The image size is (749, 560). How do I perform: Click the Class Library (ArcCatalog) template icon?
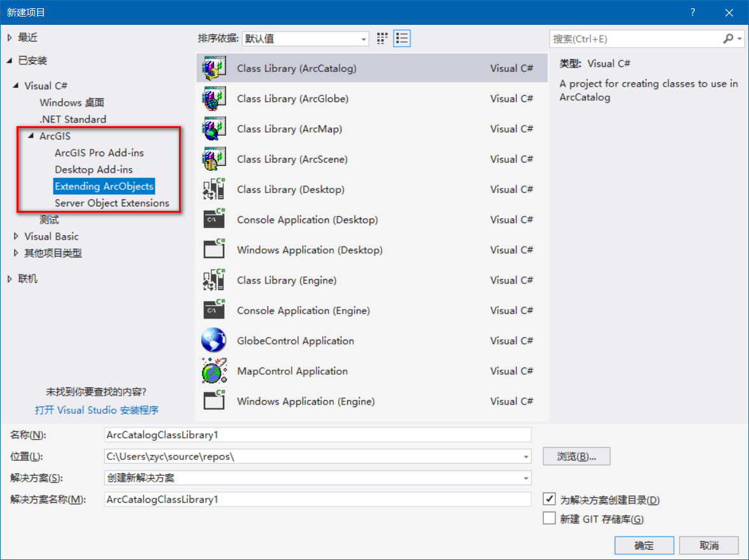(x=213, y=68)
